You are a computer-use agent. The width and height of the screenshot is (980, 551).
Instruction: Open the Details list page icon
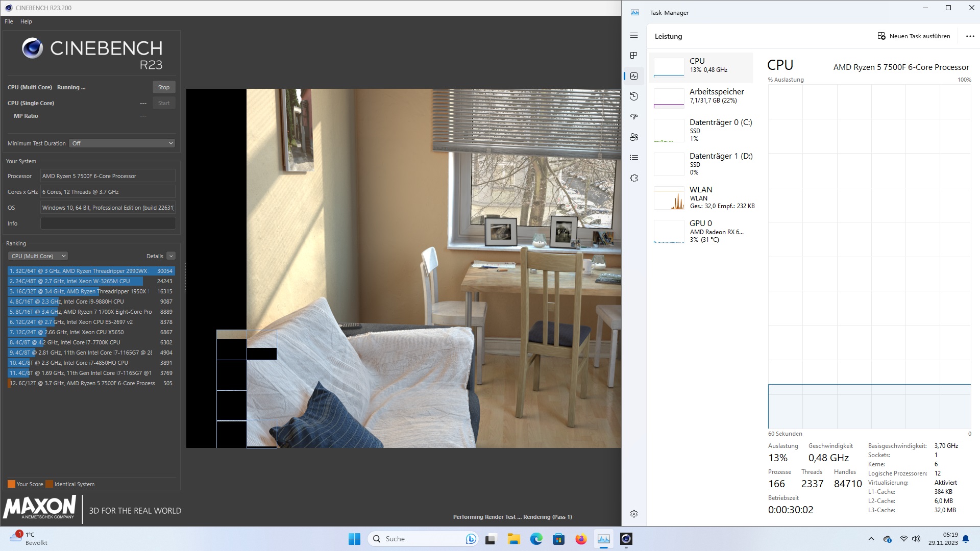pyautogui.click(x=634, y=158)
